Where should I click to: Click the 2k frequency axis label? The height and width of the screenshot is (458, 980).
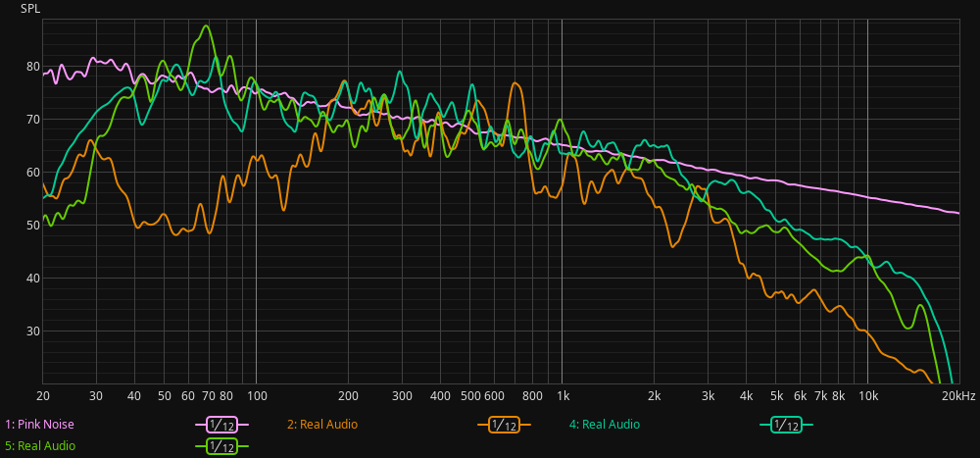coord(654,396)
